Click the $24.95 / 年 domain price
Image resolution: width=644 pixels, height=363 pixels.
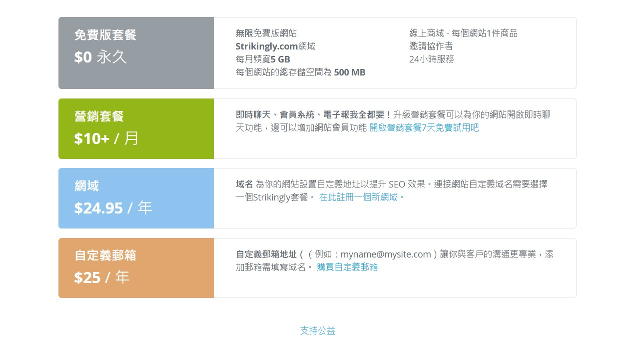[113, 208]
